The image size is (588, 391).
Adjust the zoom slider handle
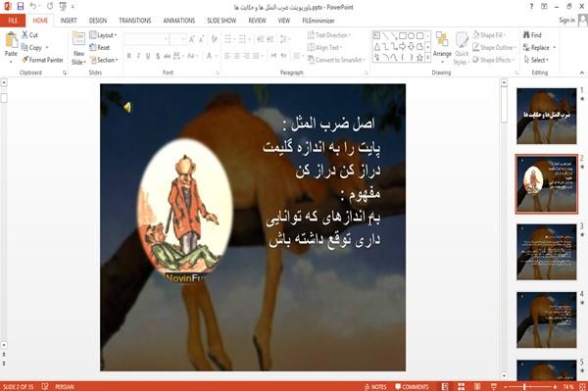point(524,387)
